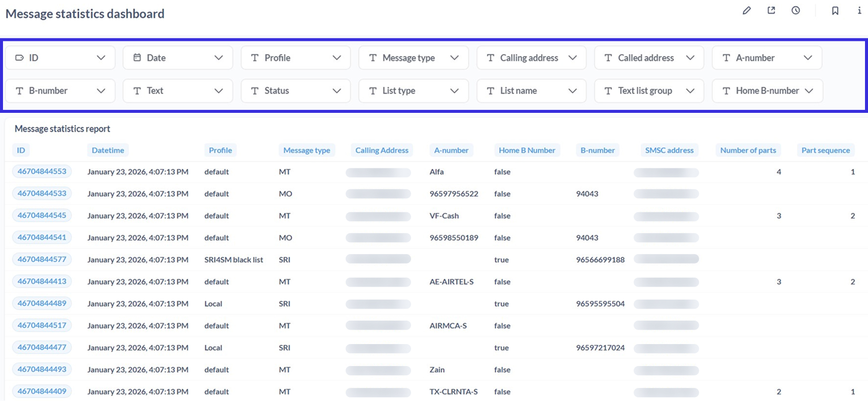868x401 pixels.
Task: Expand the List name filter
Action: [531, 91]
